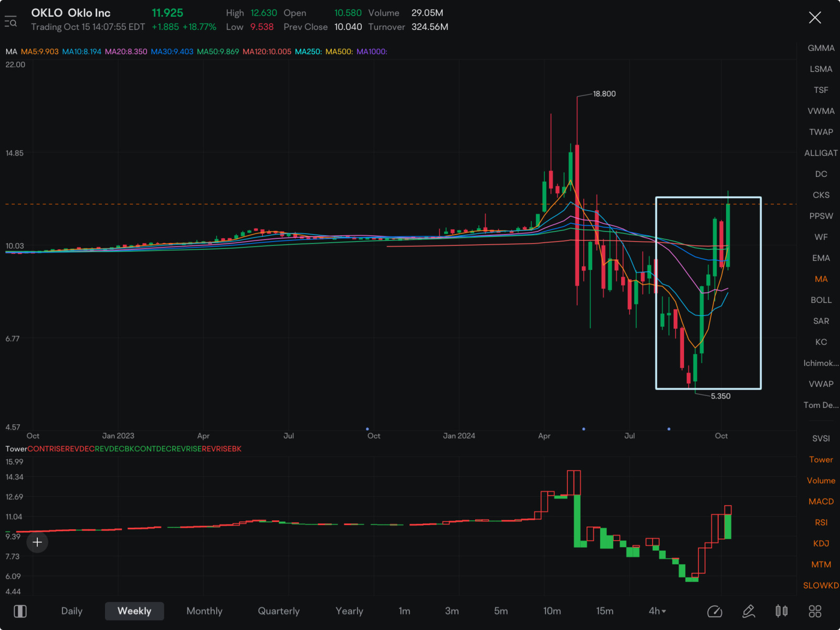
Task: Switch to the Monthly timeframe
Action: coord(204,611)
